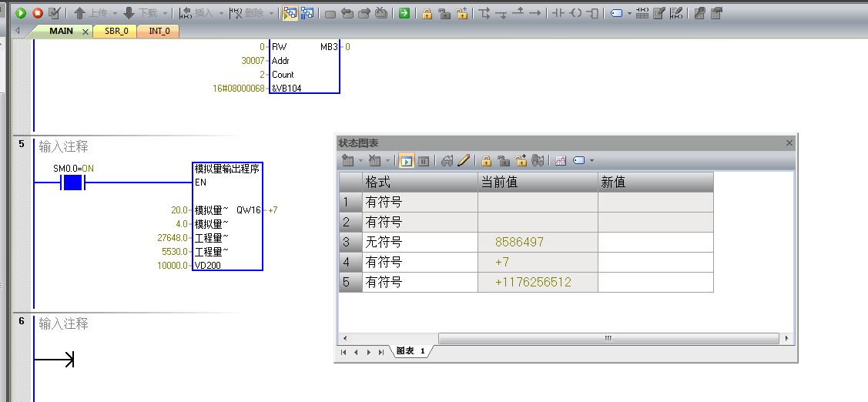Image resolution: width=868 pixels, height=402 pixels.
Task: Click the green RUN button in toolbar
Action: pos(21,13)
